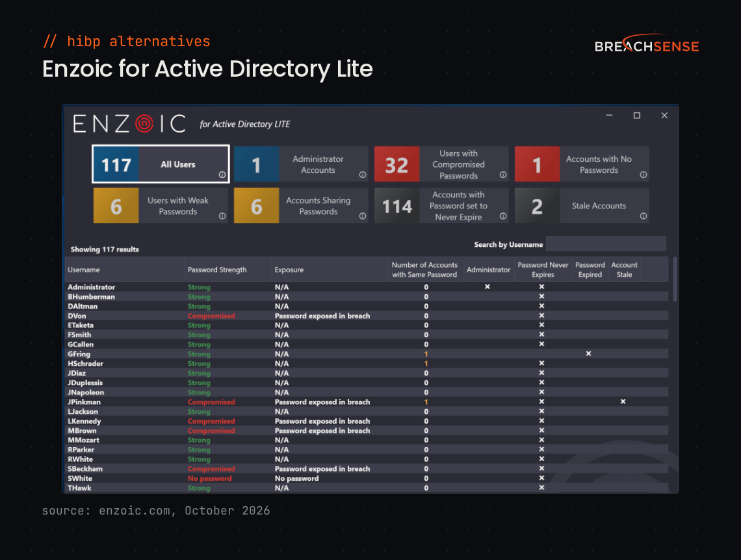Select the BHumberman row
Viewport: 741px width, 560px height.
coord(366,296)
